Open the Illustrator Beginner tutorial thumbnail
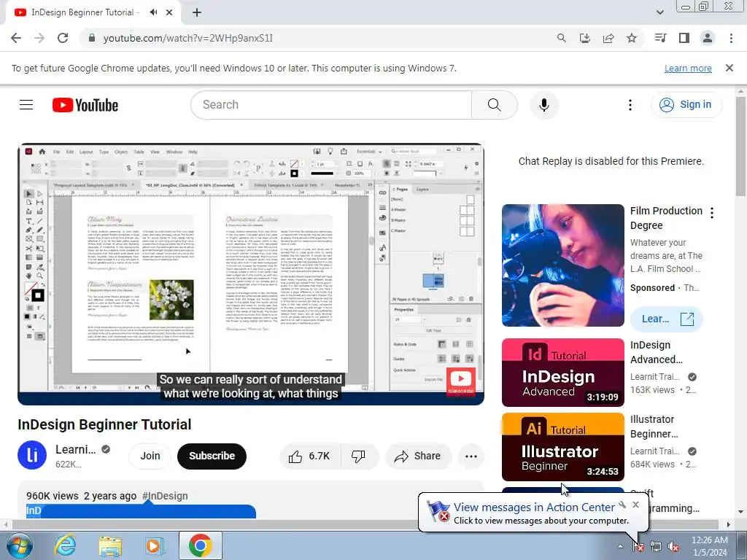This screenshot has height=560, width=747. tap(562, 447)
